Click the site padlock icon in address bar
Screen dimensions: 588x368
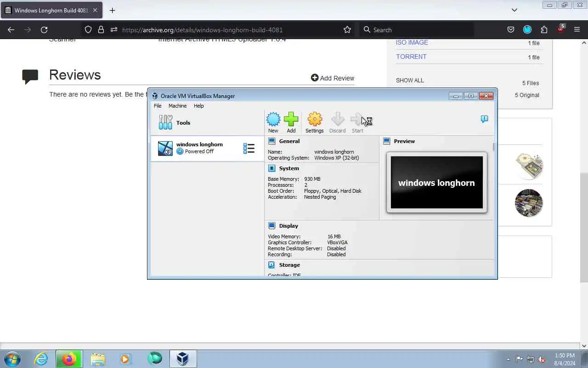point(101,29)
